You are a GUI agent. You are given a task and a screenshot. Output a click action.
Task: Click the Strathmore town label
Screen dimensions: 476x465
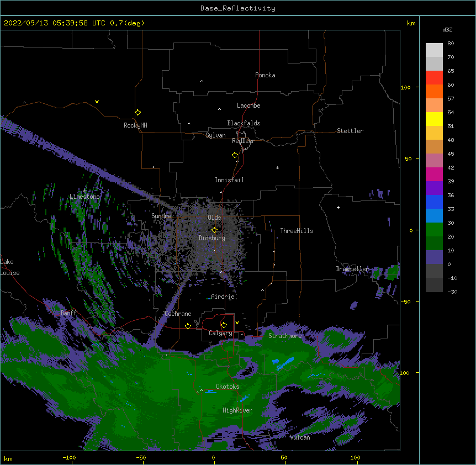[285, 335]
